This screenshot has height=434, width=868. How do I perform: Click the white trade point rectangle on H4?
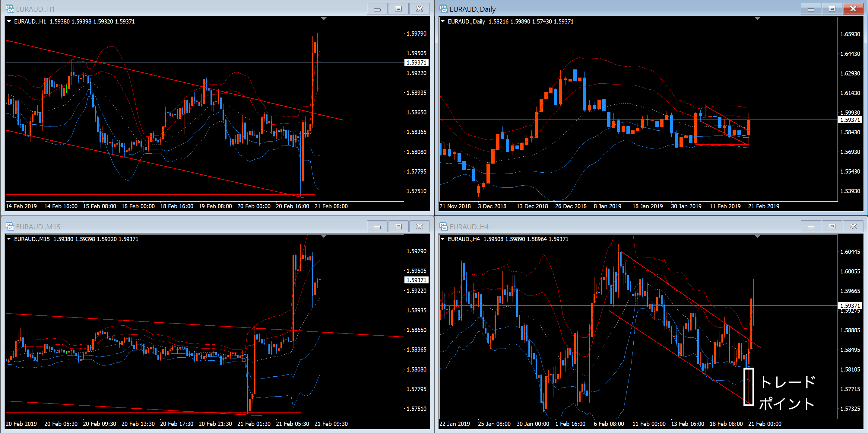coord(749,387)
